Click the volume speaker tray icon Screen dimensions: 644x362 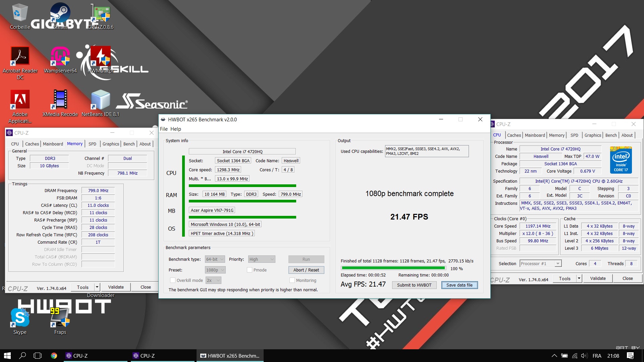click(x=584, y=356)
